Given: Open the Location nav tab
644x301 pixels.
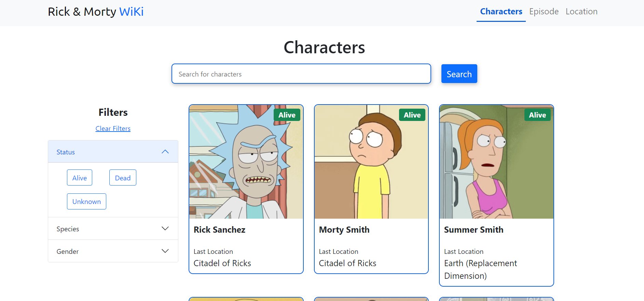Looking at the screenshot, I should 581,12.
